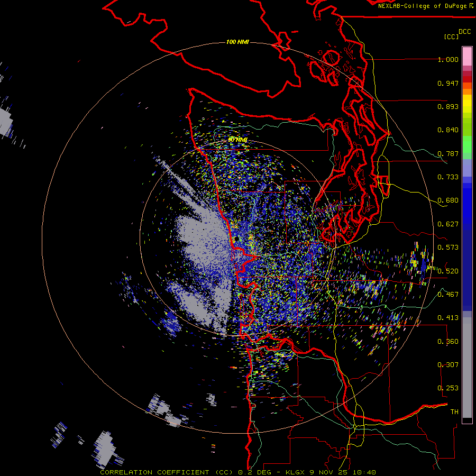
Task: Click the TH threshold label
Action: [x=454, y=411]
